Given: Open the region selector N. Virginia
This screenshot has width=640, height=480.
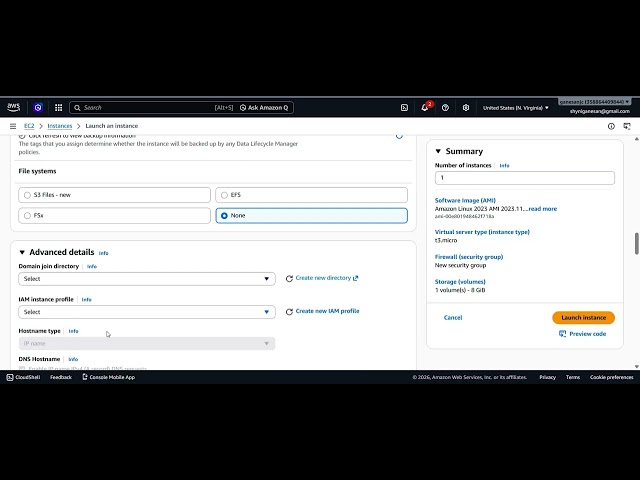Looking at the screenshot, I should point(516,108).
